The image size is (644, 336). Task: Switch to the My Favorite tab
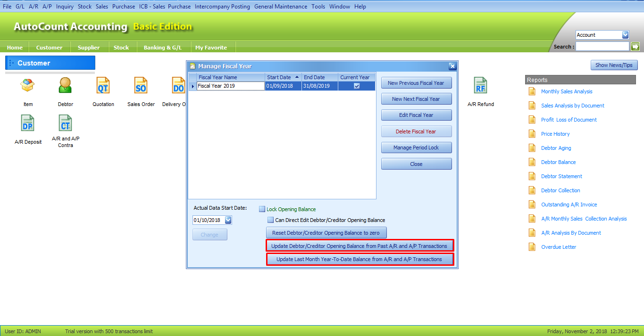pos(211,48)
